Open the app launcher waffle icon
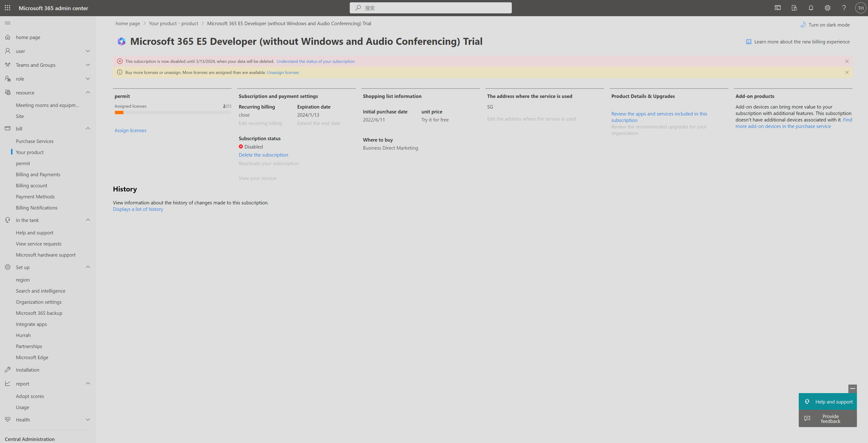Image resolution: width=868 pixels, height=443 pixels. (7, 8)
